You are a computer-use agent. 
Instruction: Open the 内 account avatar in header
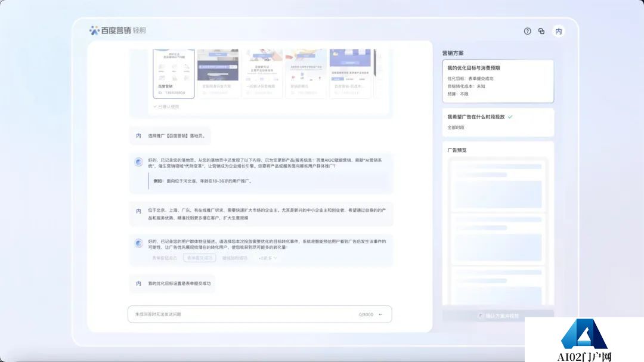point(559,31)
